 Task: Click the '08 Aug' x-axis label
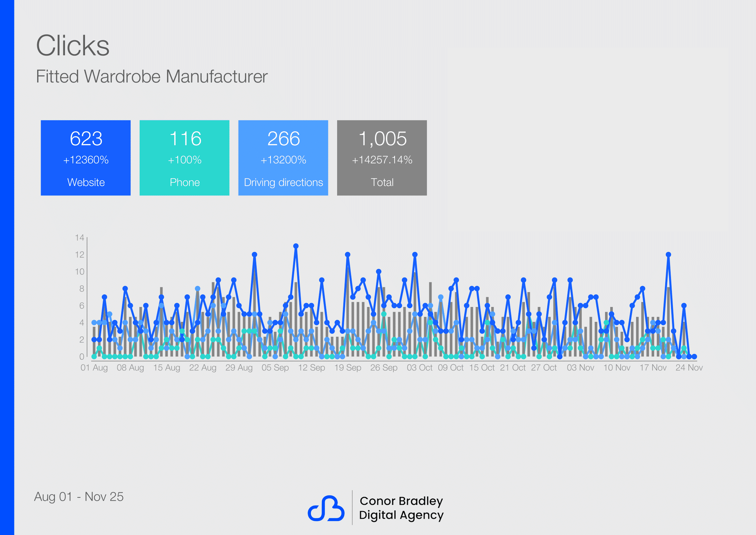[x=130, y=367]
